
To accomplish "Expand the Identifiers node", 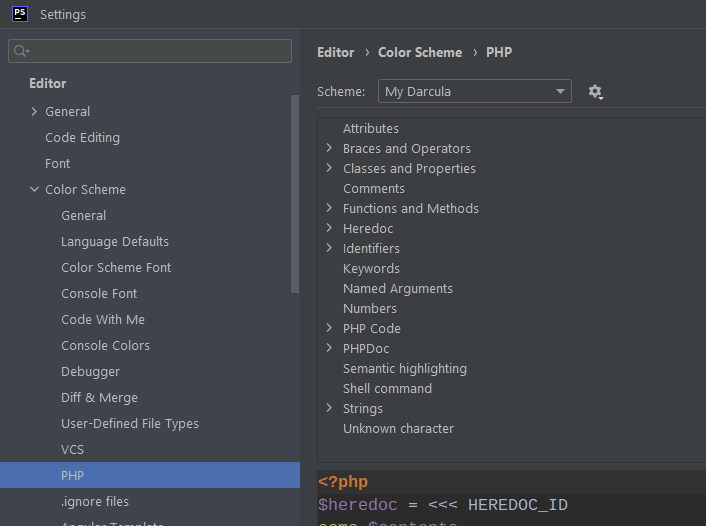I will 329,248.
